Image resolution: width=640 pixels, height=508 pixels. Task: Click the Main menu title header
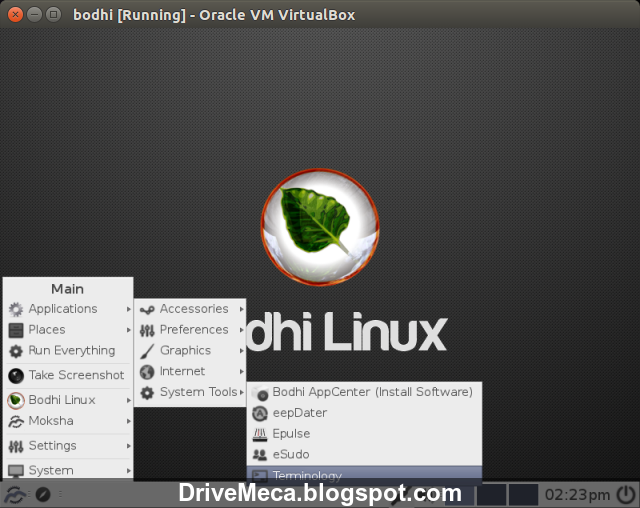67,289
